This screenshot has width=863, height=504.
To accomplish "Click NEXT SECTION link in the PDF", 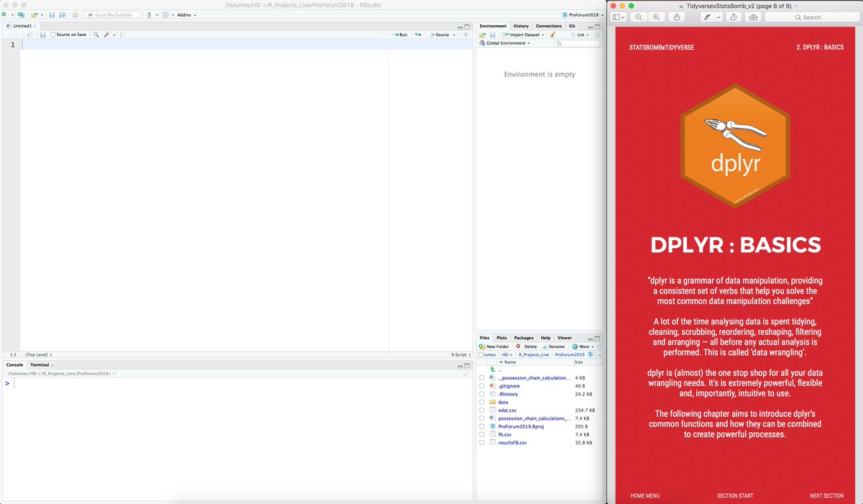I will (826, 495).
